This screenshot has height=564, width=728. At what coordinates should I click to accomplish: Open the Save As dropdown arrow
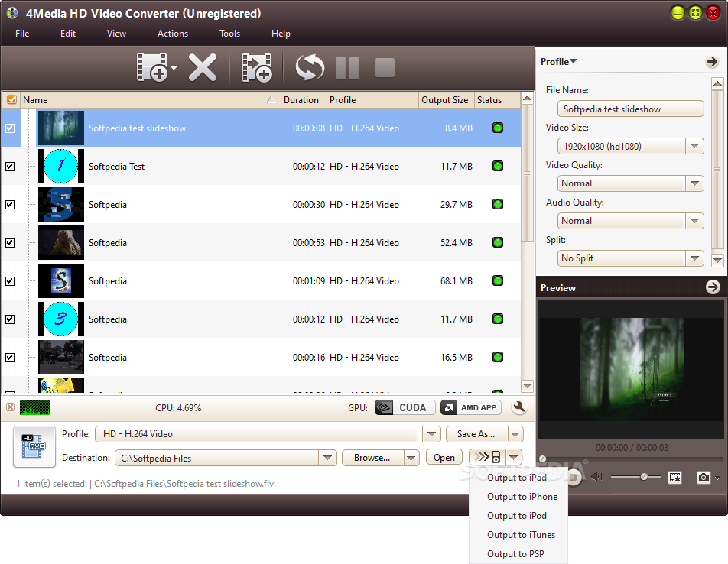(515, 434)
